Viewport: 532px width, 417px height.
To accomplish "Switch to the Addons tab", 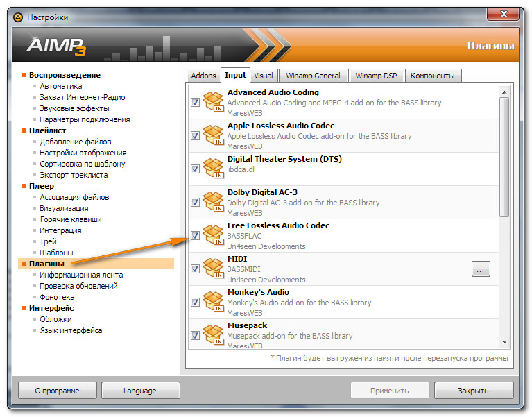I will (x=203, y=76).
